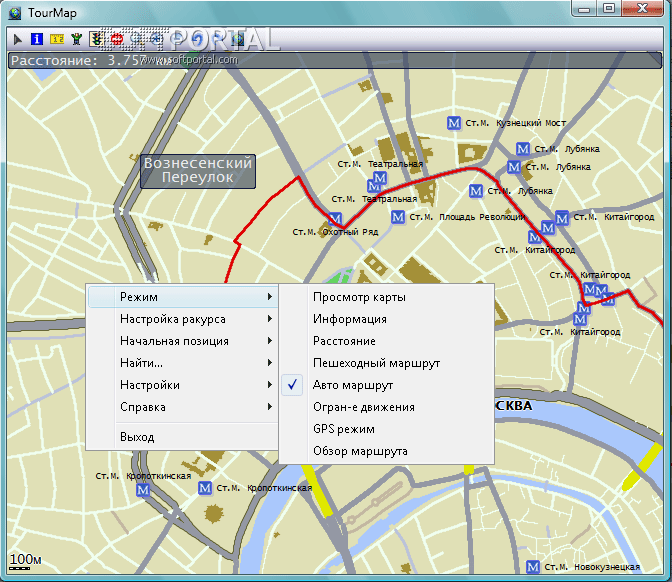This screenshot has width=672, height=582.
Task: Expand the Настройки submenu arrow
Action: click(x=270, y=384)
